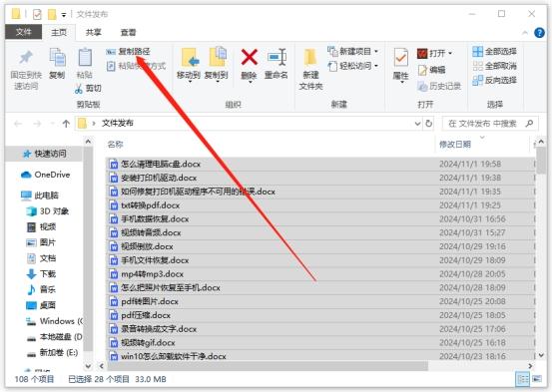The width and height of the screenshot is (552, 392).
Task: Open Pictures (图片) in the sidebar
Action: 41,242
